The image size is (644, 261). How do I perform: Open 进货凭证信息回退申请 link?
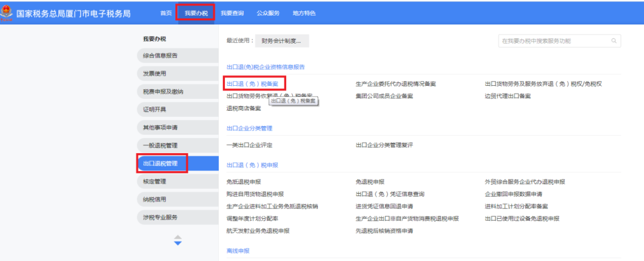tap(384, 206)
